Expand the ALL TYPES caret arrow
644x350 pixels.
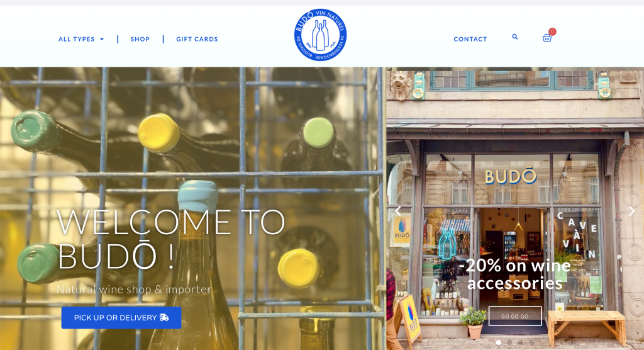[102, 40]
